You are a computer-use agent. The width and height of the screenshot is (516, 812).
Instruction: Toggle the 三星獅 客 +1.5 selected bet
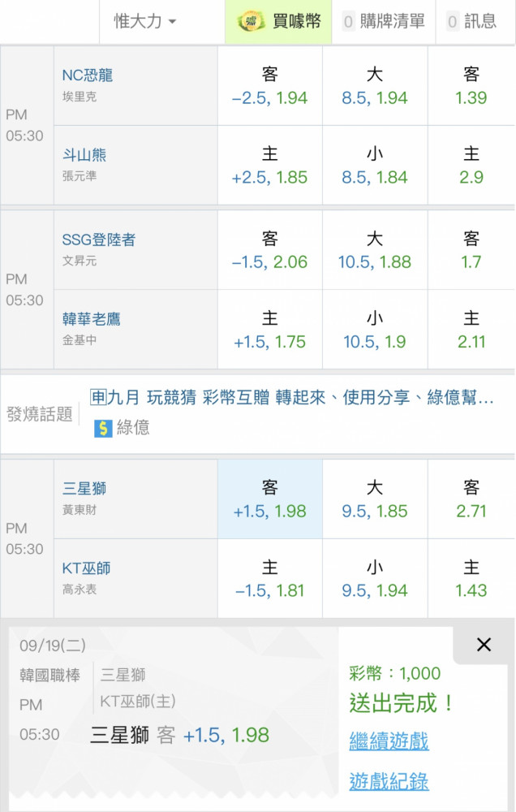click(x=269, y=499)
